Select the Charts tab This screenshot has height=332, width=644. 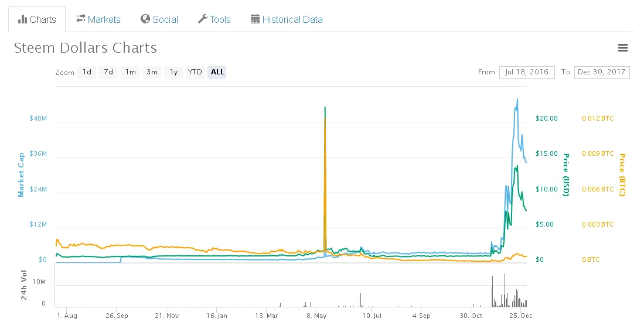point(37,19)
